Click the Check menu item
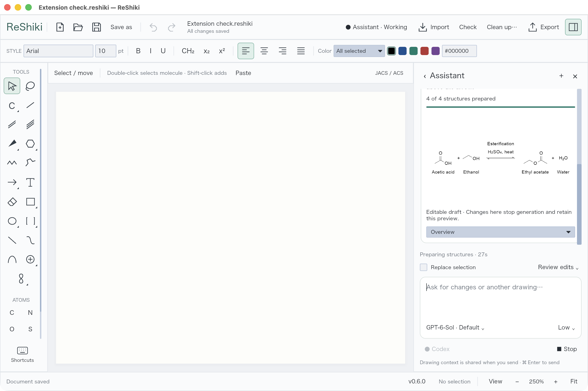The width and height of the screenshot is (588, 391). (x=468, y=27)
